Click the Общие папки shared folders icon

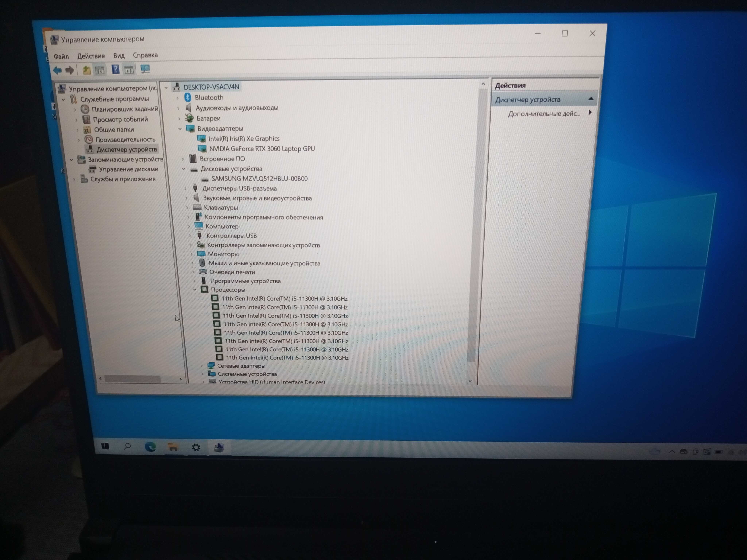(x=87, y=130)
